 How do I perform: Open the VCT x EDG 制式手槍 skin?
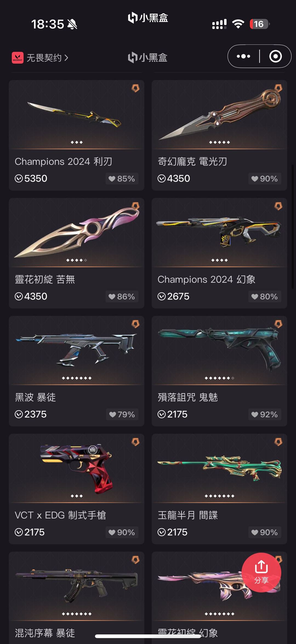click(76, 489)
